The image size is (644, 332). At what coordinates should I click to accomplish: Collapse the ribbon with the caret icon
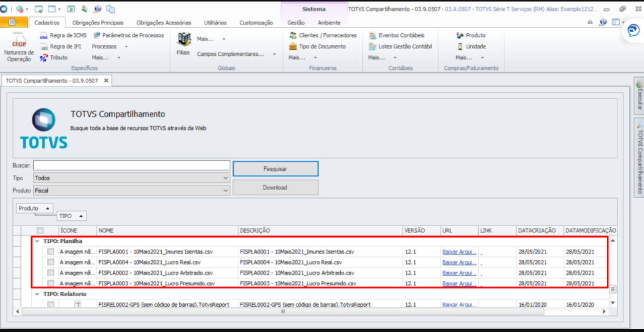[590, 22]
